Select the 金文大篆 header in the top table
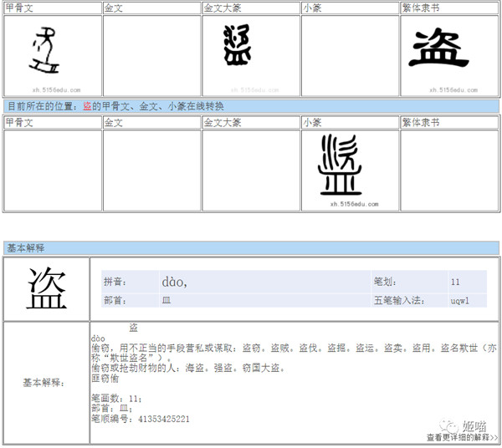This screenshot has width=502, height=448. tap(222, 7)
